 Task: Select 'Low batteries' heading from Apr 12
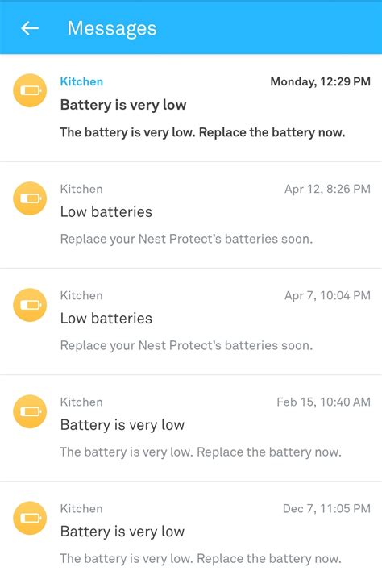click(x=106, y=212)
